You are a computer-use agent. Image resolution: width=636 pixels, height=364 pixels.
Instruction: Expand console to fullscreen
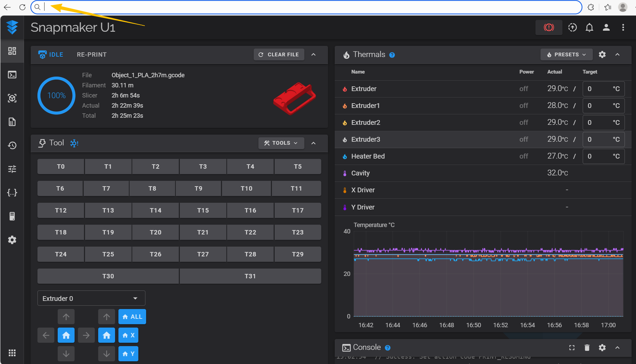572,347
